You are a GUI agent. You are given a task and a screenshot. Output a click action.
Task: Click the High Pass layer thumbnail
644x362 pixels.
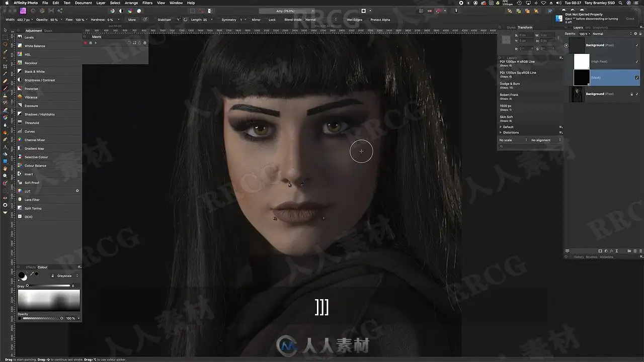582,61
